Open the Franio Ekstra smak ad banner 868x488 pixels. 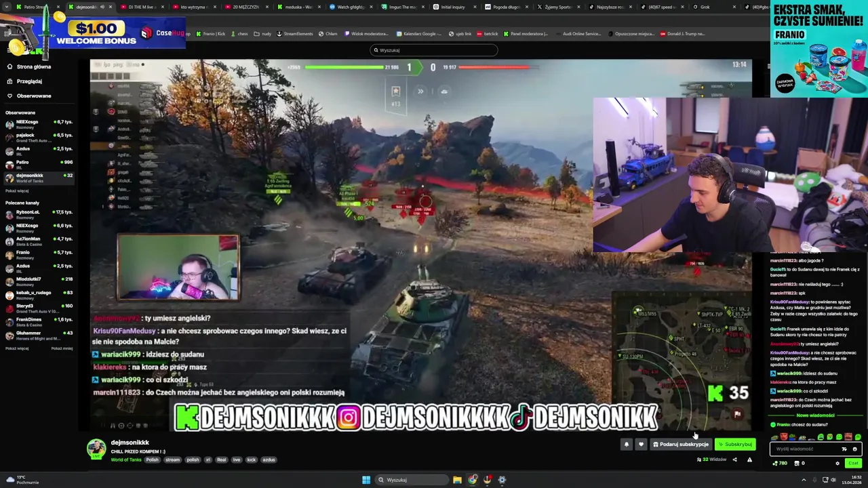pos(819,49)
